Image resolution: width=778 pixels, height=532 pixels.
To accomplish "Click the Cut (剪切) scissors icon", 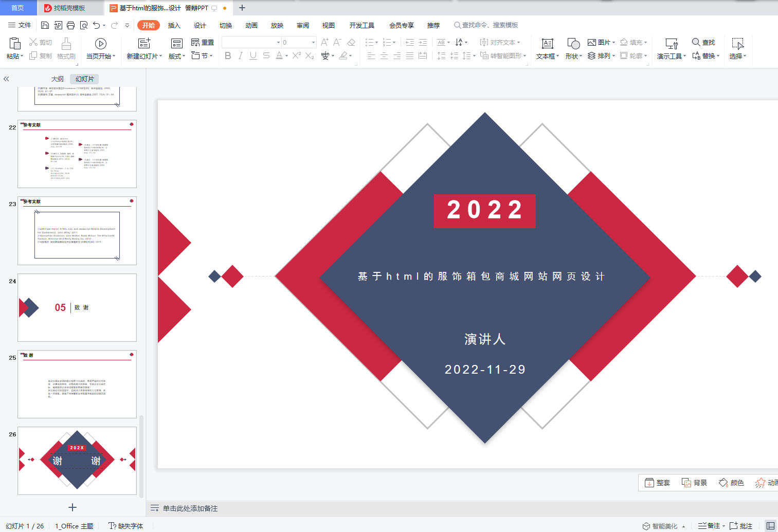I will (33, 42).
